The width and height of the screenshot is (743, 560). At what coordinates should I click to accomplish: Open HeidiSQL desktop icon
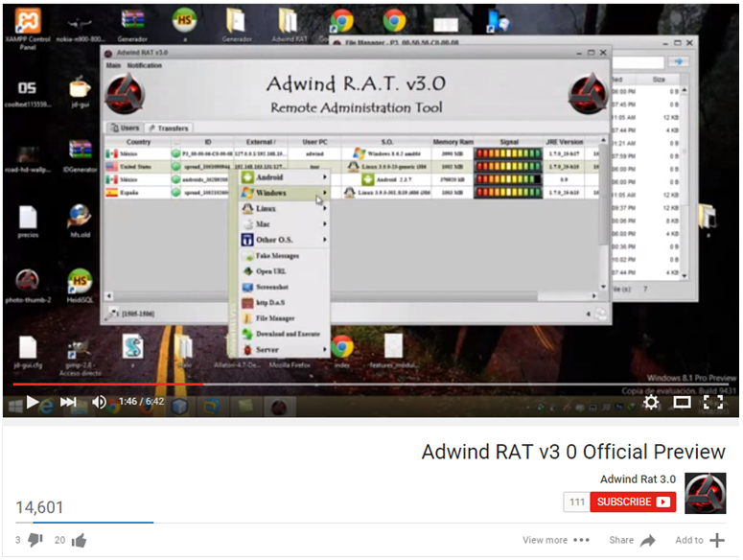point(80,286)
